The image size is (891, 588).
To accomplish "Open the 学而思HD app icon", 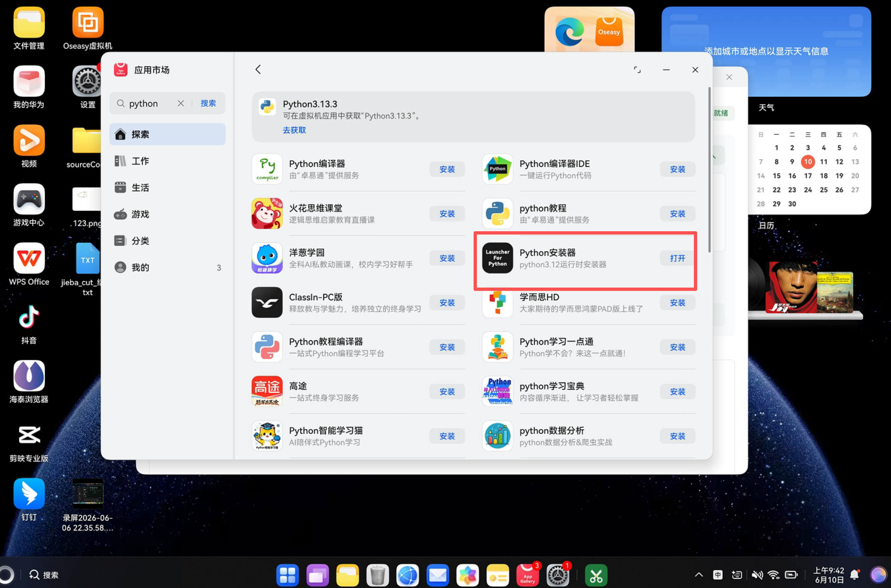I will point(498,303).
